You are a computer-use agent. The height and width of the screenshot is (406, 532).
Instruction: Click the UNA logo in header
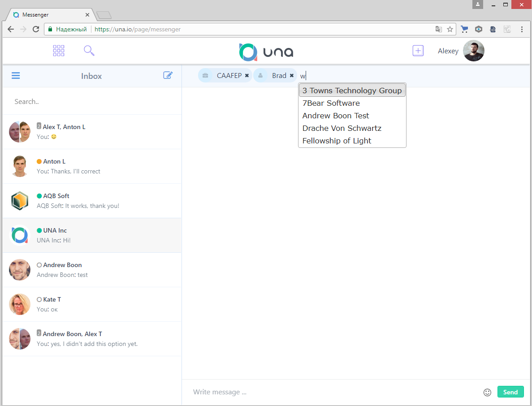(x=266, y=52)
